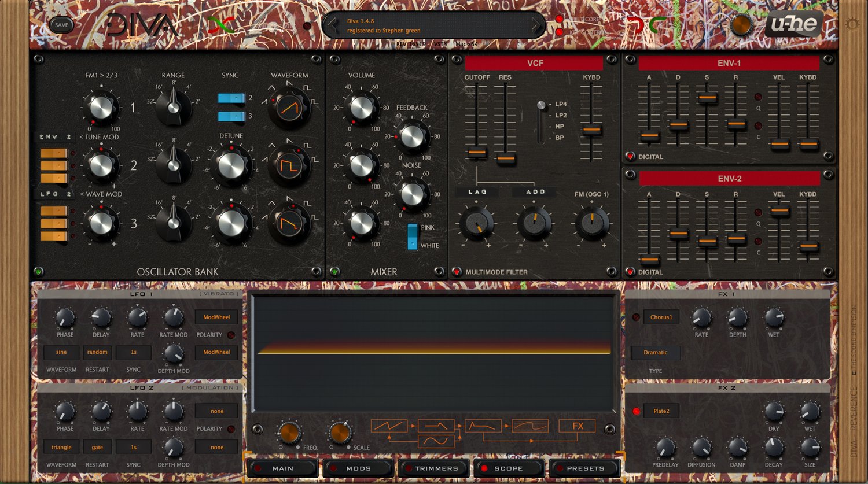Viewport: 868px width, 484px height.
Task: Enable FX 1 with its power LED
Action: pos(636,317)
